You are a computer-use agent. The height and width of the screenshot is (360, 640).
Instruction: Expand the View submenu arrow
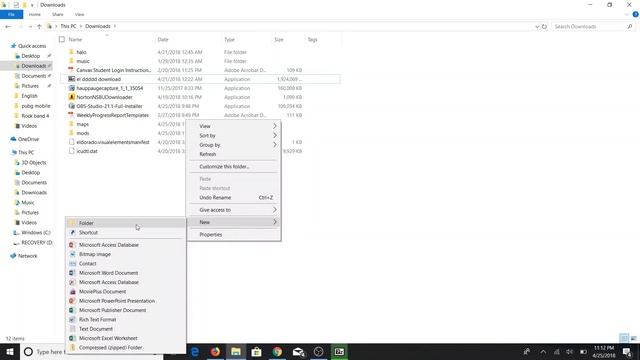point(275,126)
